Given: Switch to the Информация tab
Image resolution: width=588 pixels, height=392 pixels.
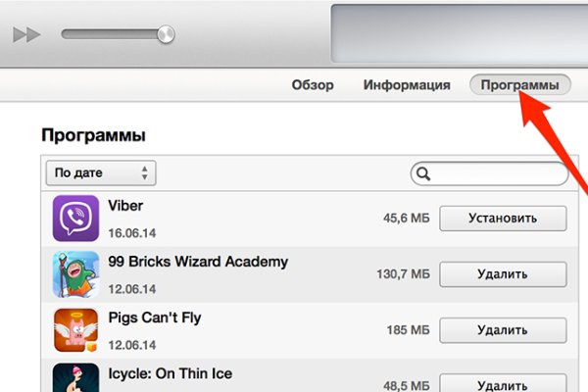Looking at the screenshot, I should coord(407,85).
